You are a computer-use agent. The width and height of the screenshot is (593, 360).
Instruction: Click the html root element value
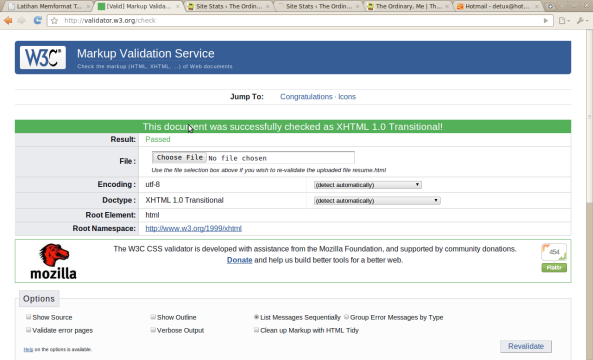152,215
